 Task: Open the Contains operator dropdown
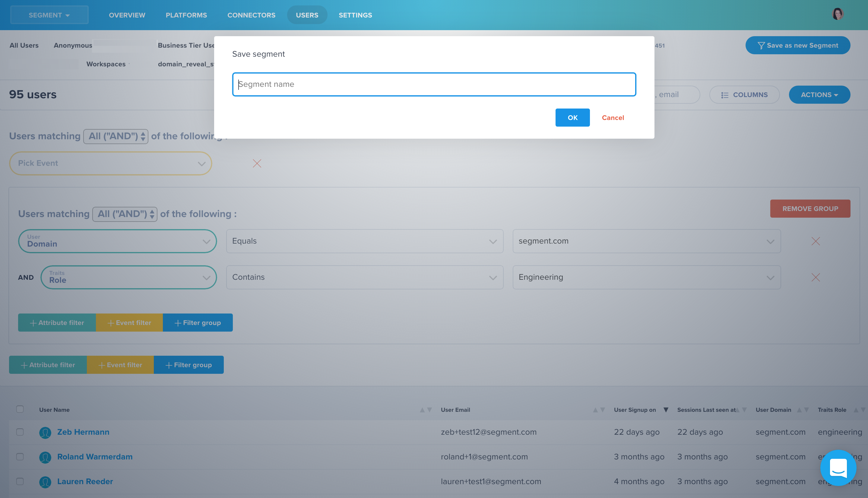365,277
